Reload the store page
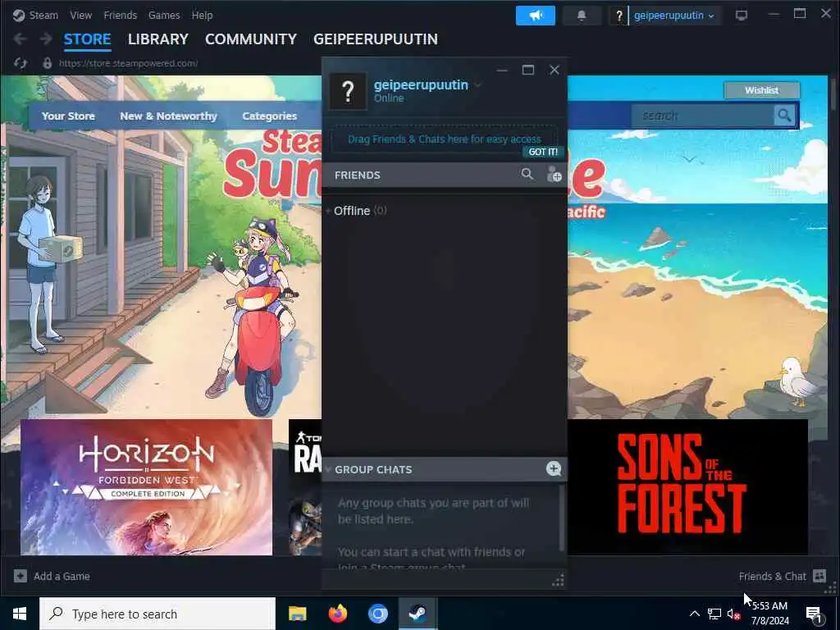Image resolution: width=840 pixels, height=630 pixels. tap(21, 63)
